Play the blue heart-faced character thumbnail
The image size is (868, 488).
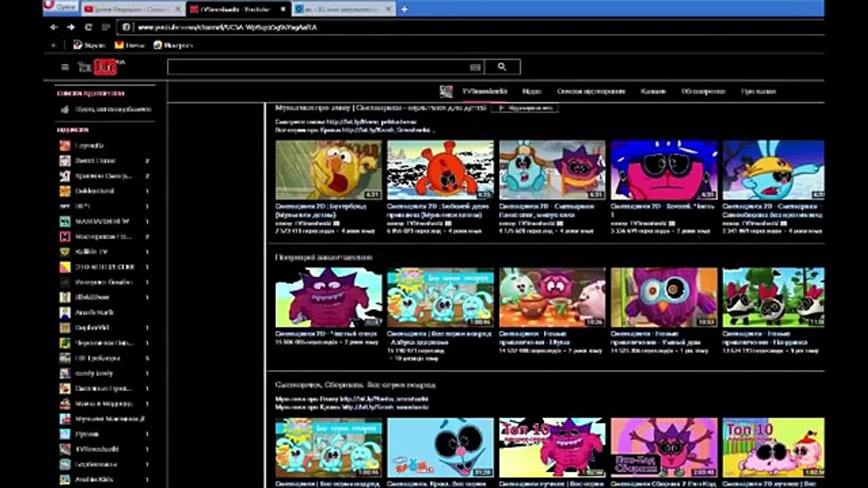[x=440, y=448]
